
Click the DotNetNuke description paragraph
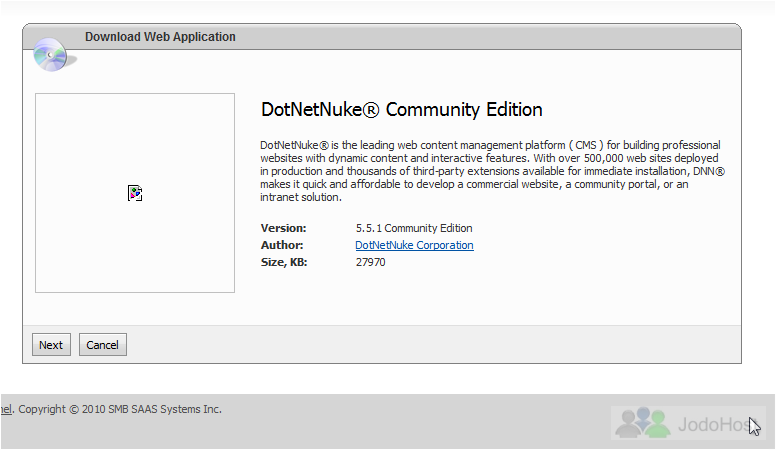(492, 171)
